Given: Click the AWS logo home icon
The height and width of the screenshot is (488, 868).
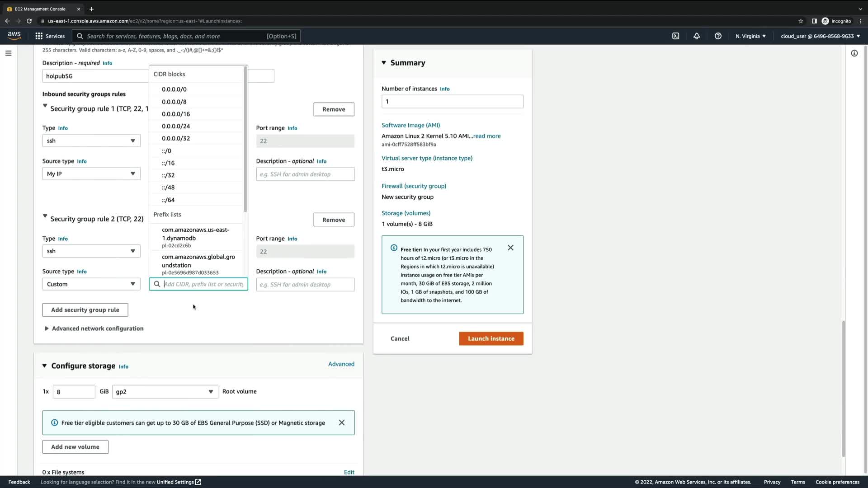Looking at the screenshot, I should [x=14, y=36].
